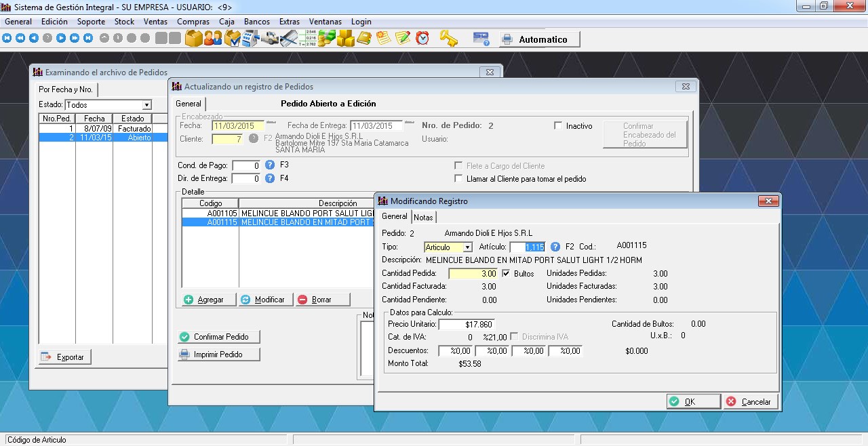Switch to the Notas tab
The height and width of the screenshot is (446, 868).
click(423, 218)
